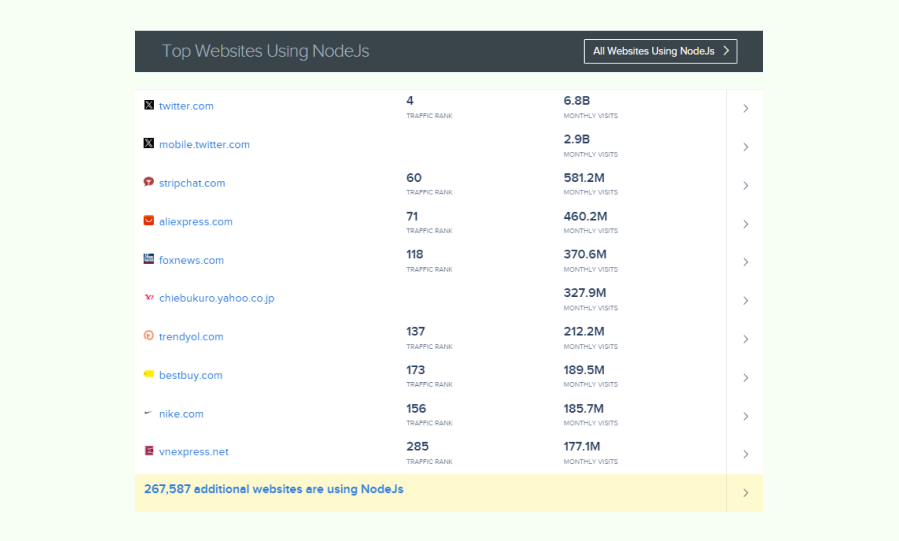Click the aliexpress.com favicon icon
899x541 pixels.
click(149, 220)
